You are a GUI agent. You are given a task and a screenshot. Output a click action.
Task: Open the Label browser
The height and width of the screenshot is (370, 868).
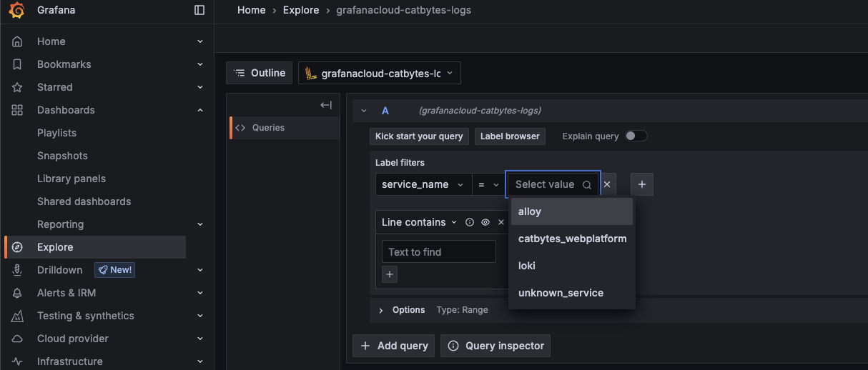tap(510, 136)
